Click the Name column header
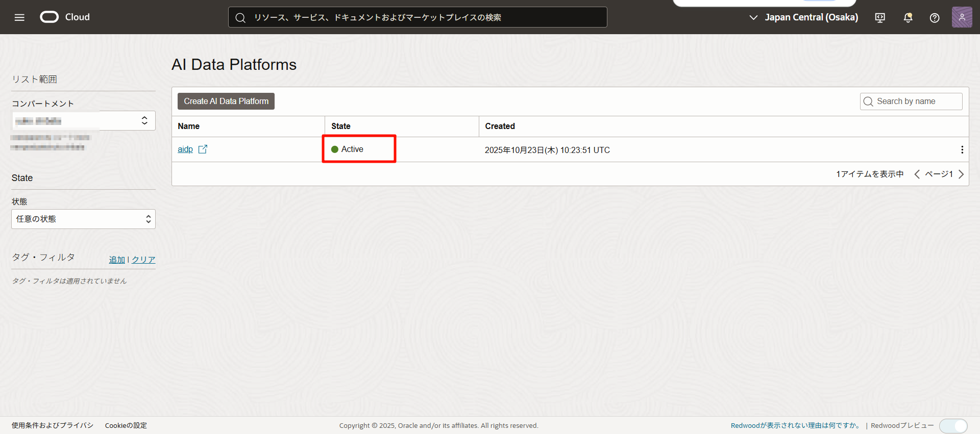This screenshot has height=434, width=980. coord(189,126)
